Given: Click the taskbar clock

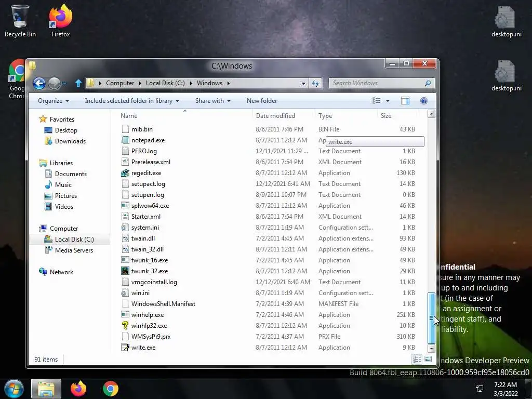Looking at the screenshot, I should coord(506,389).
